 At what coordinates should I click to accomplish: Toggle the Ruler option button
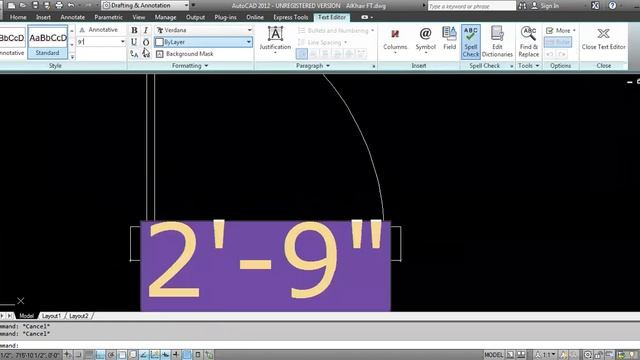click(558, 42)
